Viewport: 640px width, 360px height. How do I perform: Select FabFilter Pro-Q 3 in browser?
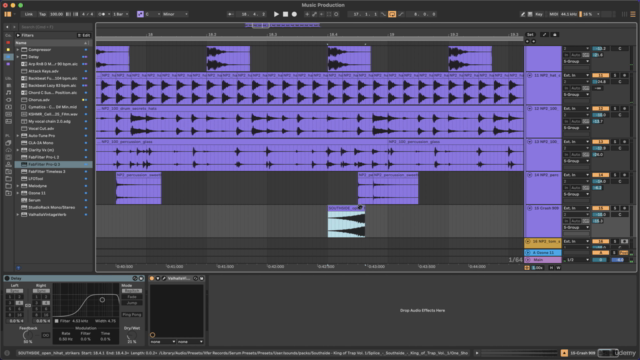click(44, 164)
